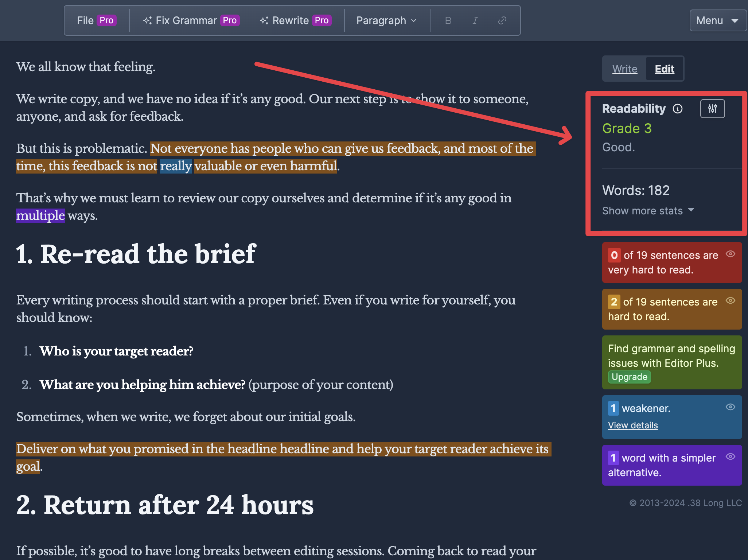748x560 pixels.
Task: Click Upgrade for Editor Plus
Action: tap(629, 377)
